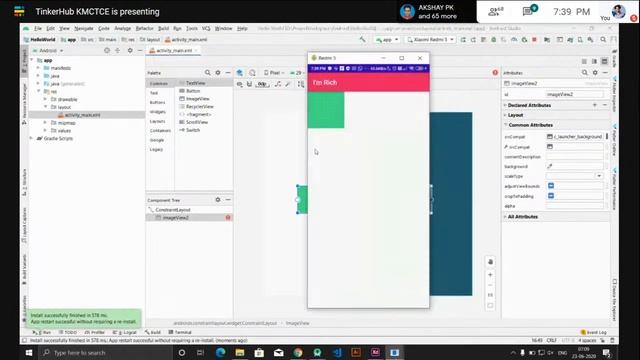
Task: Click the srcCompat value field
Action: [575, 137]
